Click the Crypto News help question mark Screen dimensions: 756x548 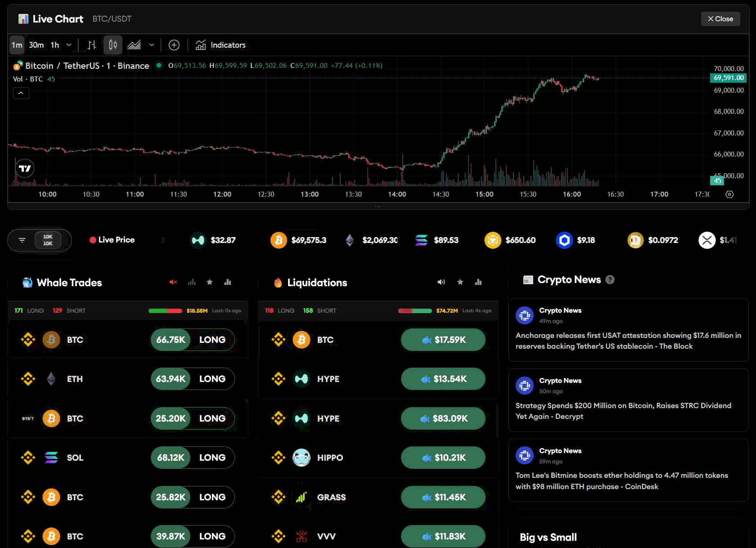(x=610, y=280)
